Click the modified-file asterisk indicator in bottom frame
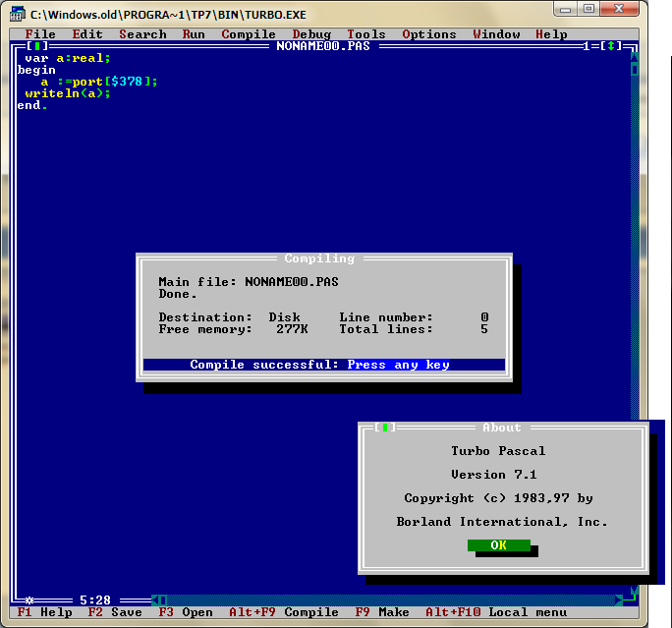The width and height of the screenshot is (672, 628). [29, 599]
